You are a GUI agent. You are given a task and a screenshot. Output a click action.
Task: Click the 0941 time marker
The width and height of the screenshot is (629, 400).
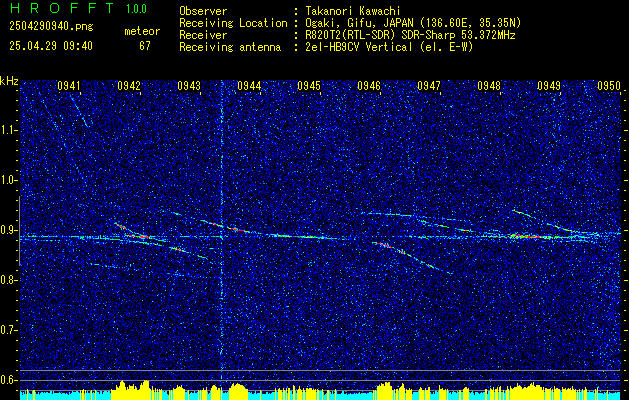[69, 86]
